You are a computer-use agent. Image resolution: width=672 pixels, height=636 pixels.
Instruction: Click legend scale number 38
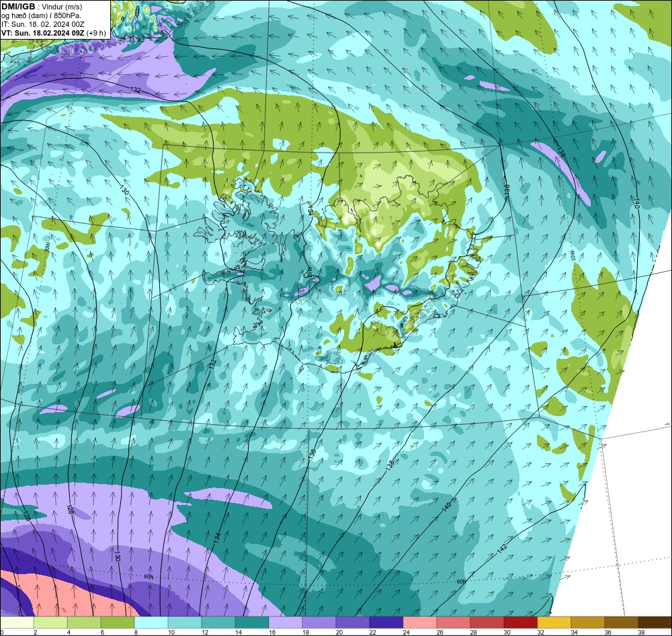click(x=641, y=632)
